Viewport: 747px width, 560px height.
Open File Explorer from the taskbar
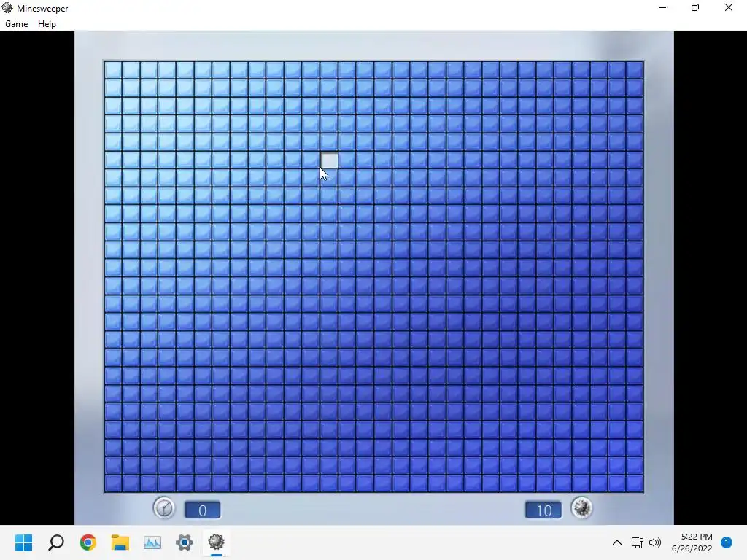120,542
